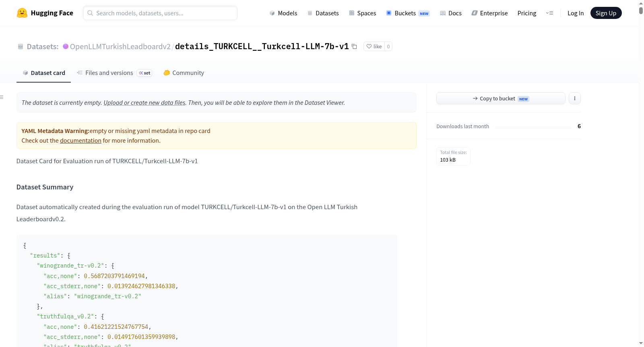Screen dimensions: 644x347
Task: Open the Models page
Action: click(x=283, y=13)
